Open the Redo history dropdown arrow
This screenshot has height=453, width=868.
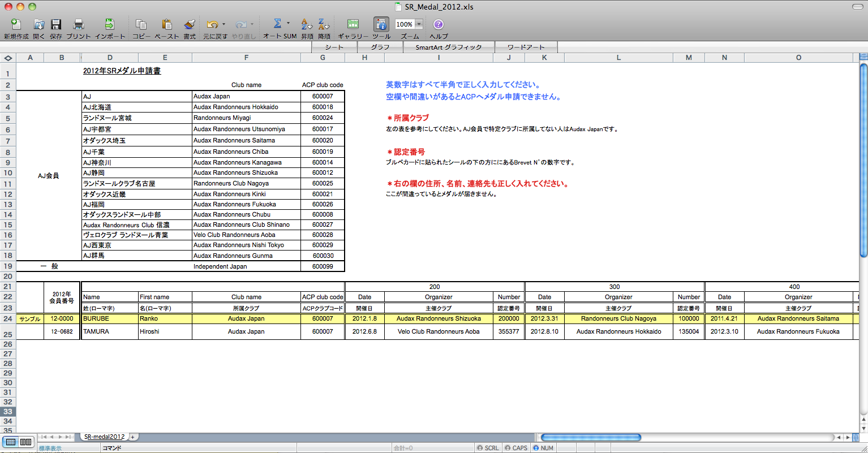[x=252, y=24]
